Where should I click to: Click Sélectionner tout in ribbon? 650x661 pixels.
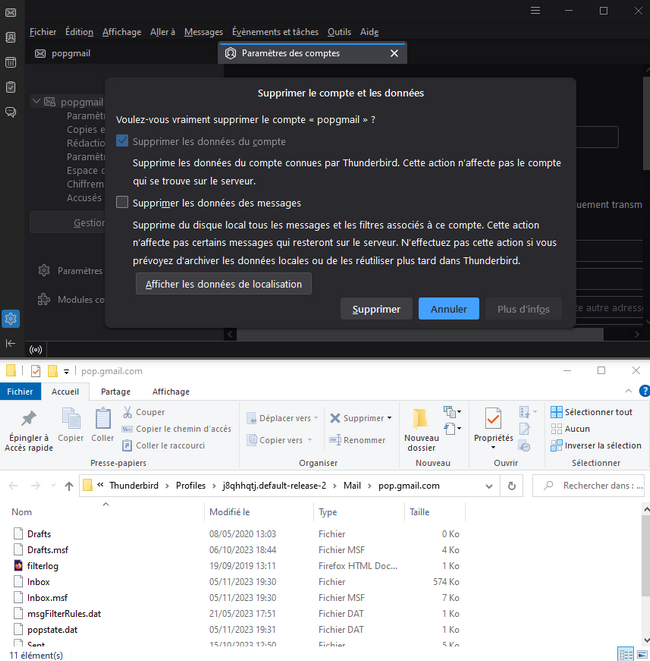click(591, 412)
